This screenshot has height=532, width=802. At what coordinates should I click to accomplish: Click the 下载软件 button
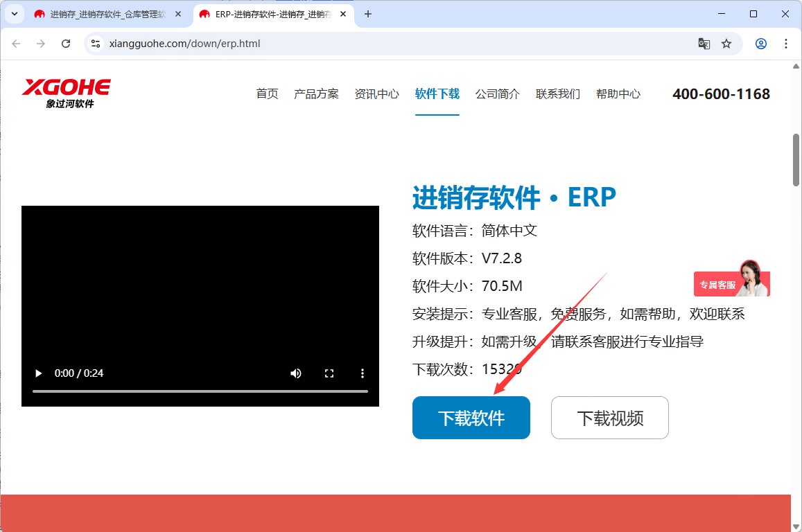[x=471, y=418]
